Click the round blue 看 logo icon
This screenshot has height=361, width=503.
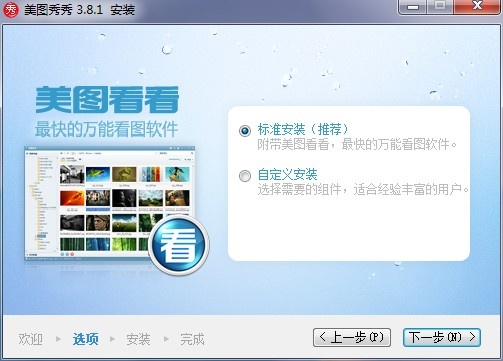[179, 246]
